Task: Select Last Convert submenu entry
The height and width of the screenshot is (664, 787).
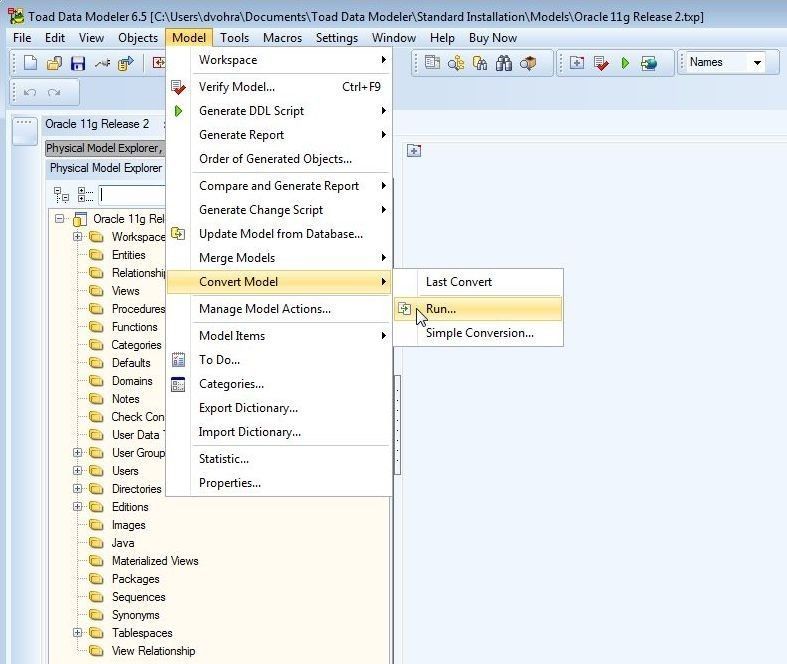Action: [478, 282]
